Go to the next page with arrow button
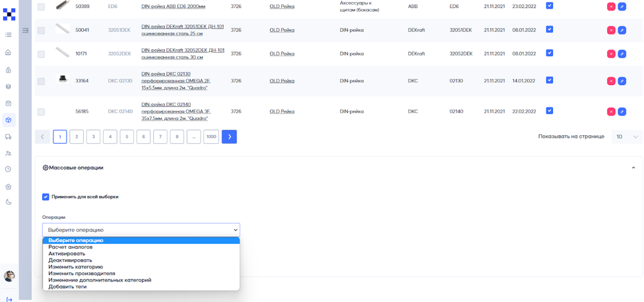 (x=229, y=136)
